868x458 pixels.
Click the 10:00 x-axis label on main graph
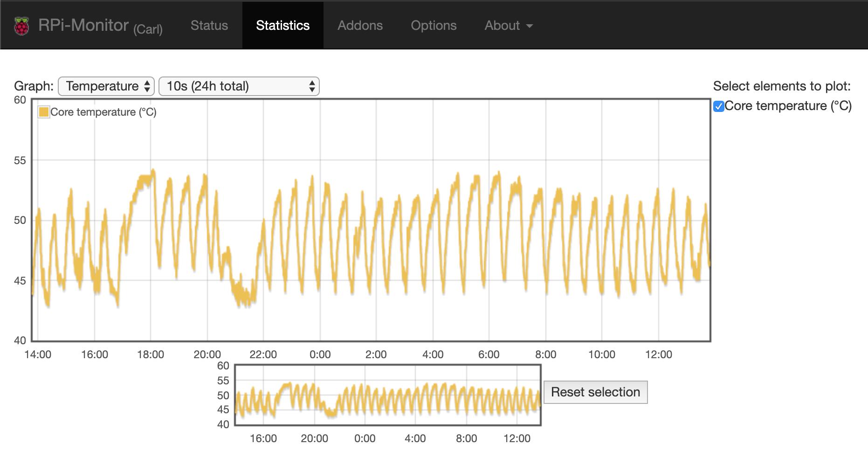coord(602,354)
